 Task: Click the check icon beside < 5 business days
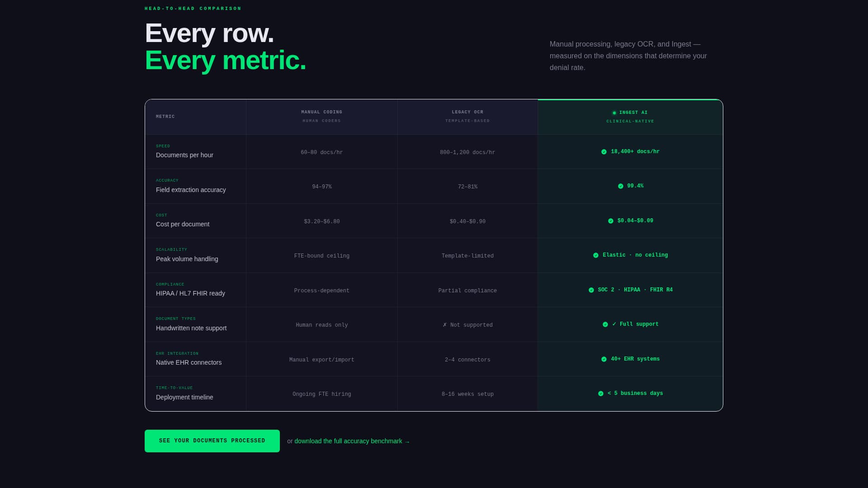click(x=601, y=394)
